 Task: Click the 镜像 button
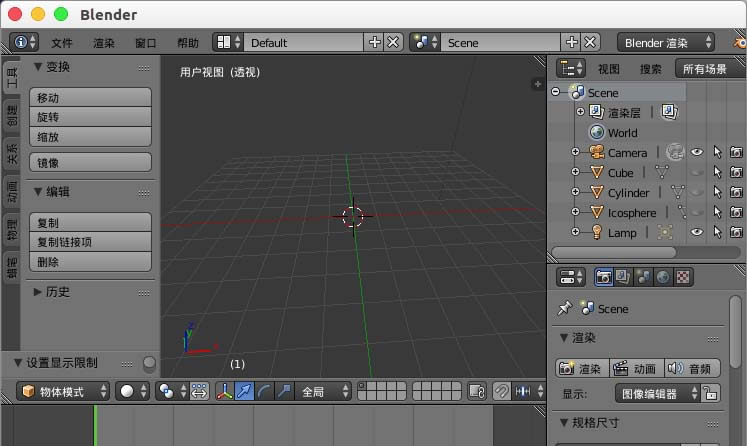(91, 162)
